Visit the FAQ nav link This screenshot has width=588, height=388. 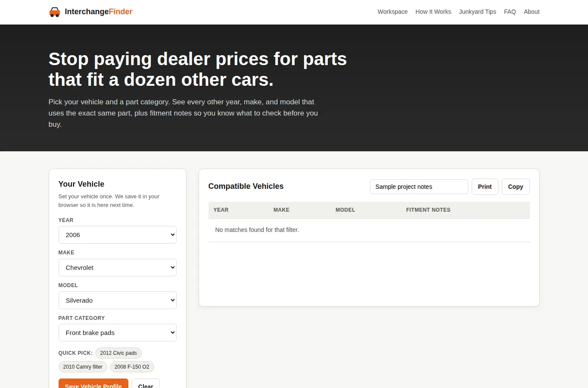coord(510,12)
